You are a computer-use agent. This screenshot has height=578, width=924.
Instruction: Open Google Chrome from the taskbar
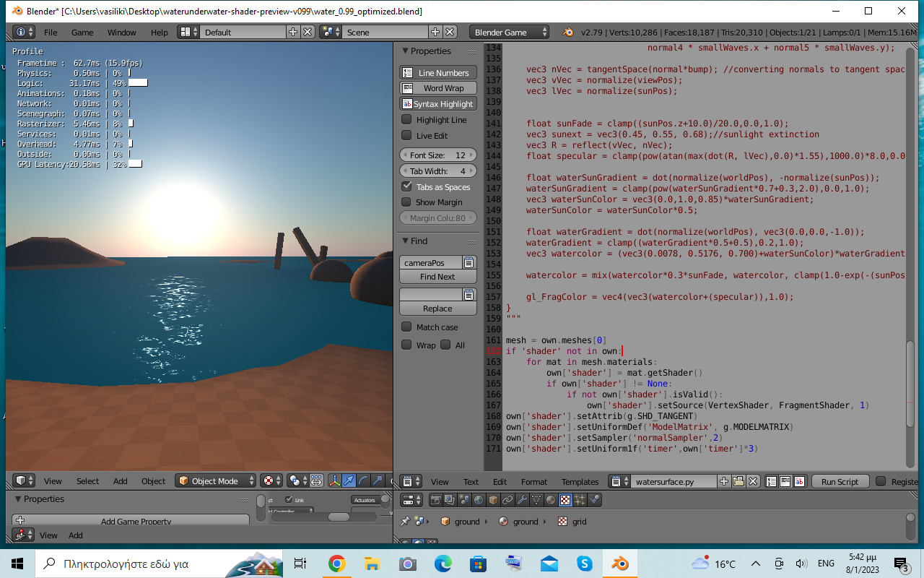[x=336, y=564]
